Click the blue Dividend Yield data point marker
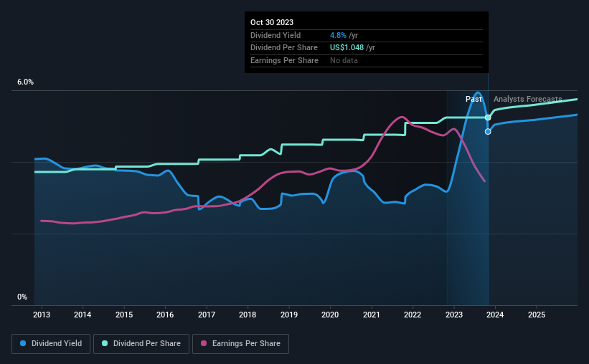The width and height of the screenshot is (589, 364). click(x=488, y=131)
